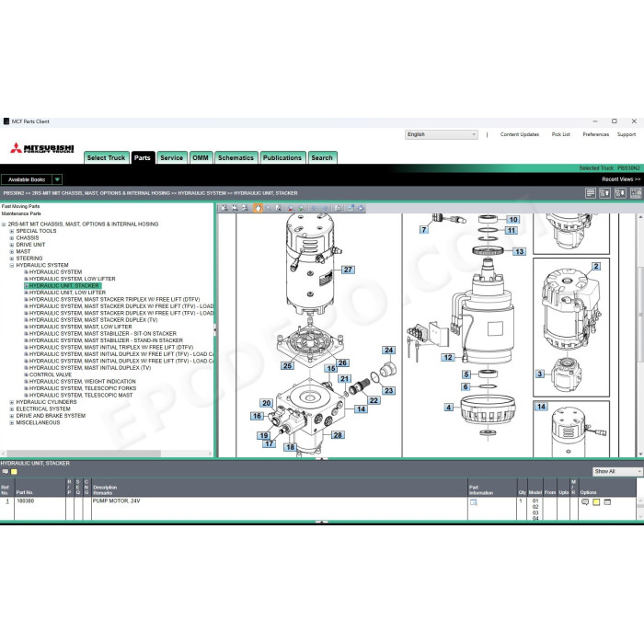Click callout 13 on the diagram
This screenshot has height=644, width=644.
[520, 251]
